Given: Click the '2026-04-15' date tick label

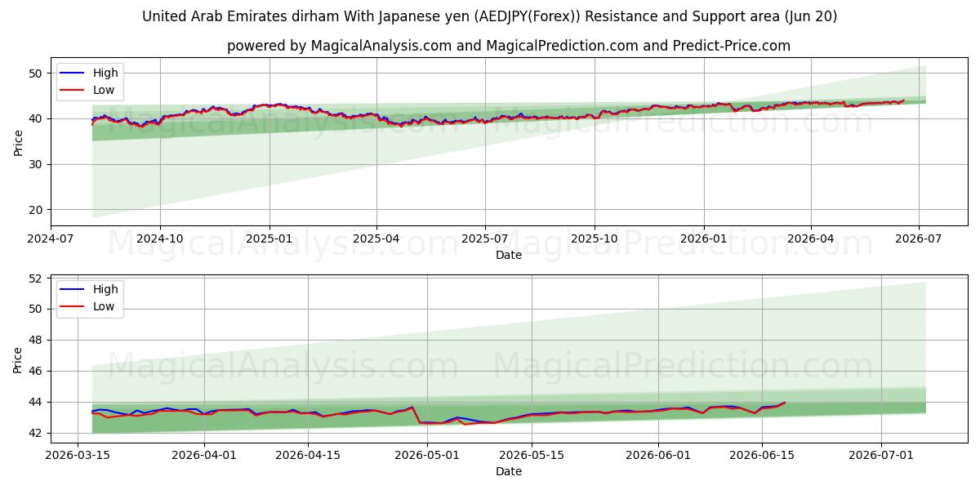Looking at the screenshot, I should 308,454.
